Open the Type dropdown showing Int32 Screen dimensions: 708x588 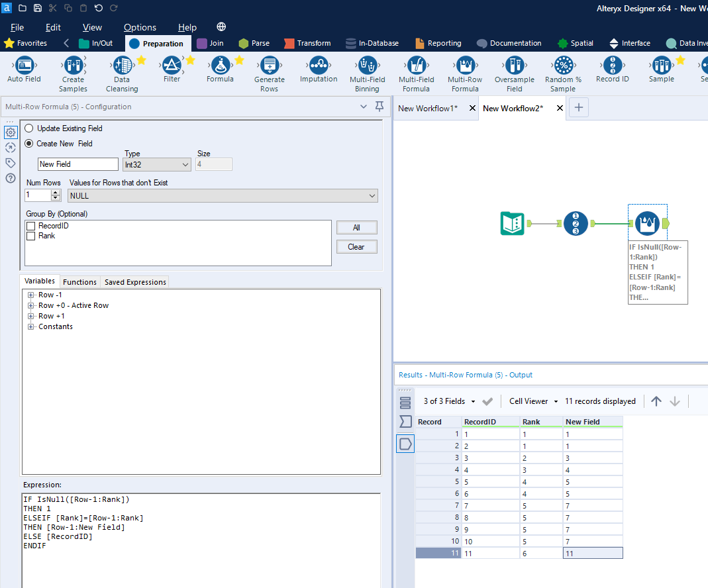pos(156,164)
